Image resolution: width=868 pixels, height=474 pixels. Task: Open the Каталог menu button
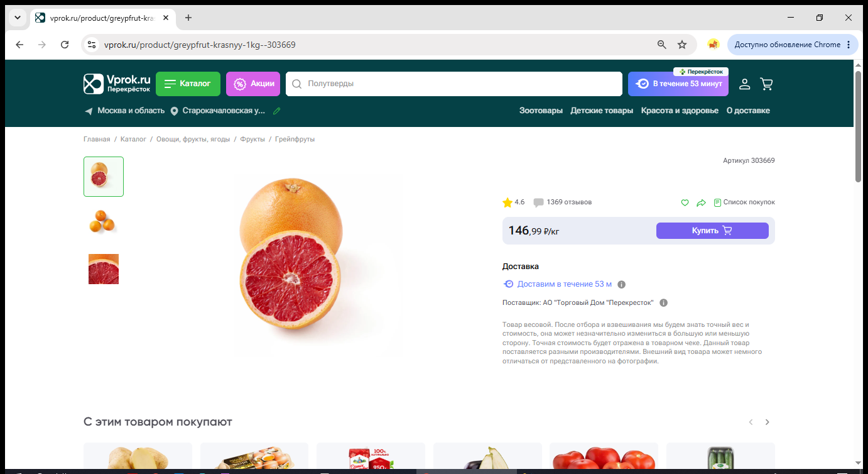188,84
